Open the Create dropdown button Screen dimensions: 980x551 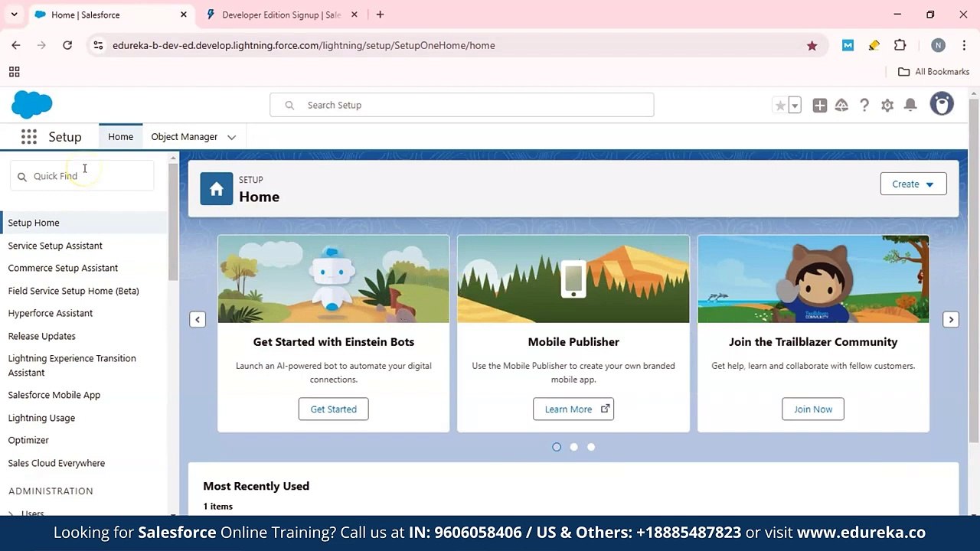[913, 184]
